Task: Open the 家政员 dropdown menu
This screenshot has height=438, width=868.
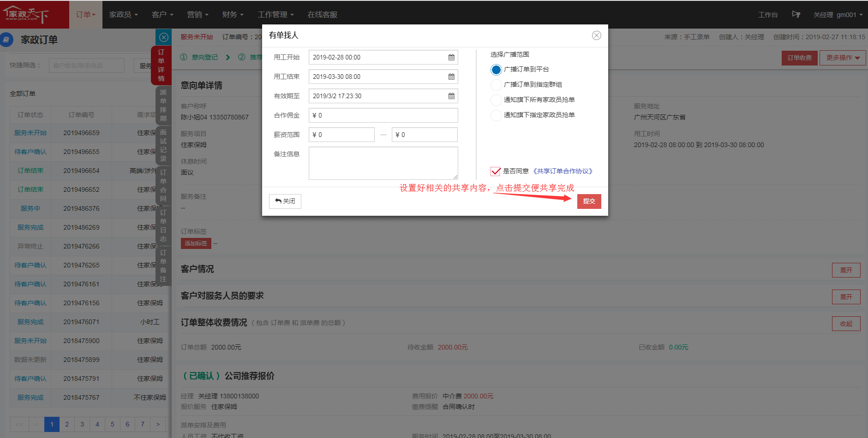Action: point(123,15)
